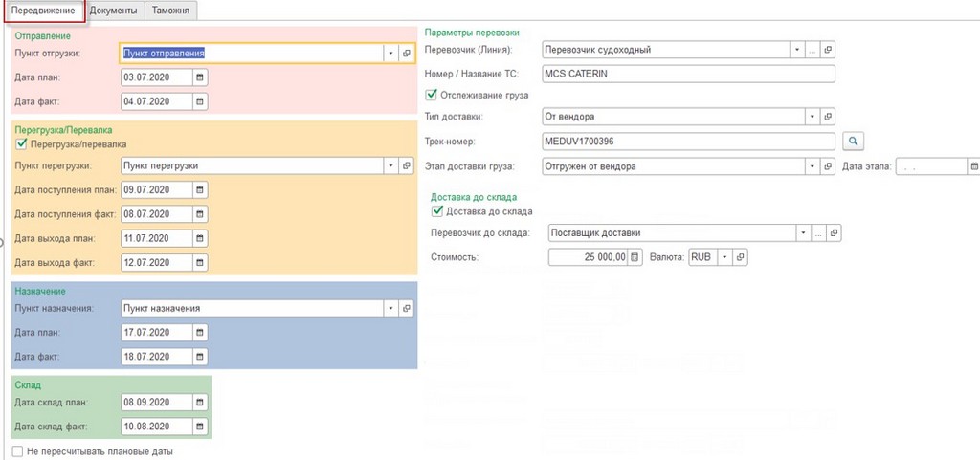Open calendar picker for departure Дата план
This screenshot has width=980, height=460.
[200, 77]
